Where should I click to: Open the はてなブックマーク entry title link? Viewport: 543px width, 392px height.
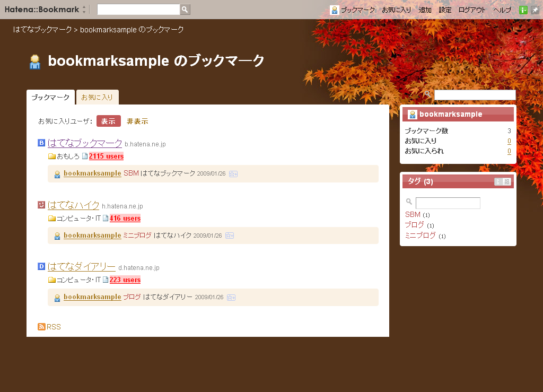coord(85,143)
